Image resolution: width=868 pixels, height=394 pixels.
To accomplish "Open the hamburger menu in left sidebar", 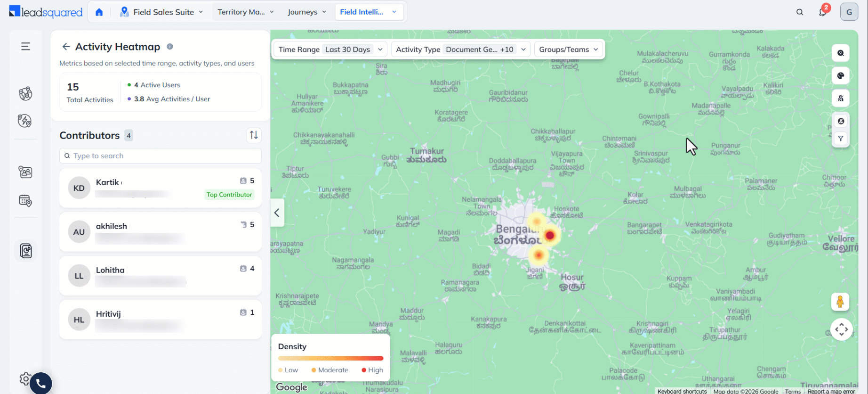I will click(25, 46).
